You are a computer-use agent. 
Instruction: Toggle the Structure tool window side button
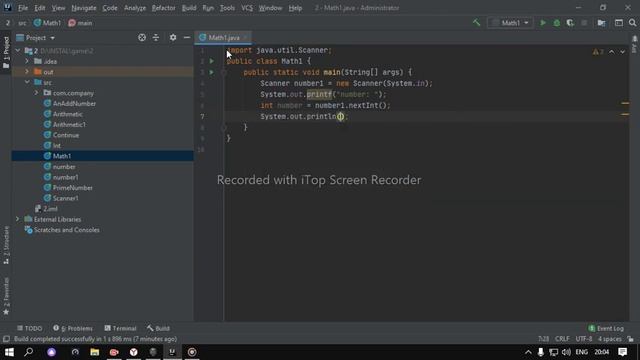tap(6, 245)
